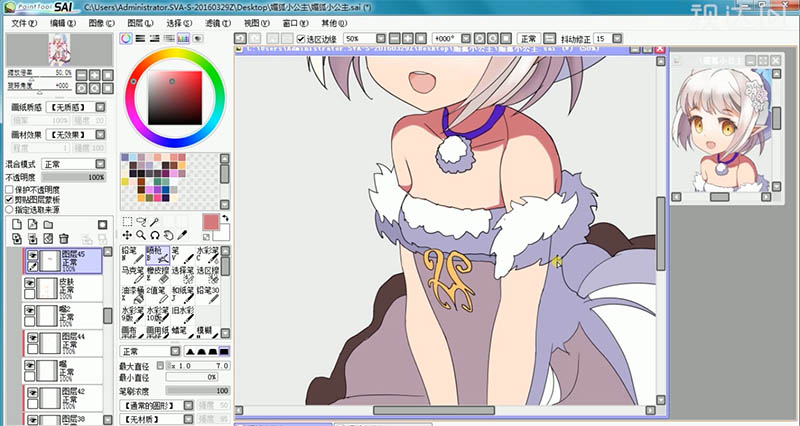800x426 pixels.
Task: Hide layer 图层42
Action: [x=32, y=392]
